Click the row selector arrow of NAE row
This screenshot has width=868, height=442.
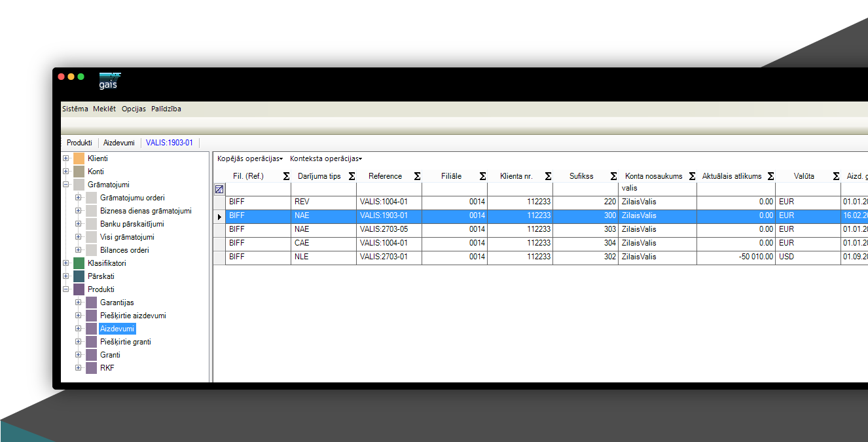point(219,216)
